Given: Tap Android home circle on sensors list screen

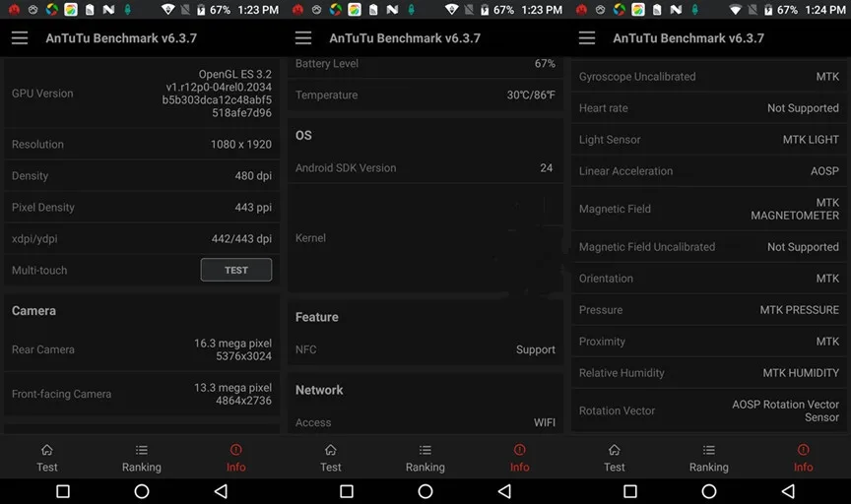Looking at the screenshot, I should tap(709, 491).
